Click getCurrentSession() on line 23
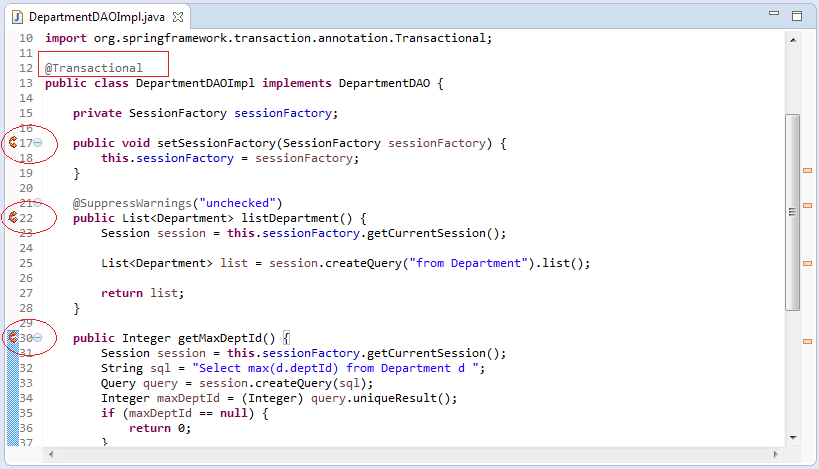 click(x=433, y=233)
